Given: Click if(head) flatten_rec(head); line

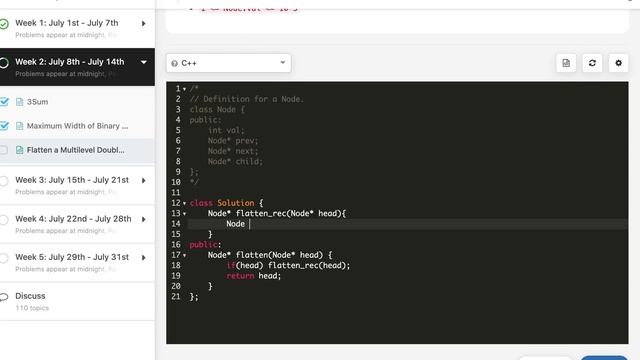Looking at the screenshot, I should pos(288,265).
